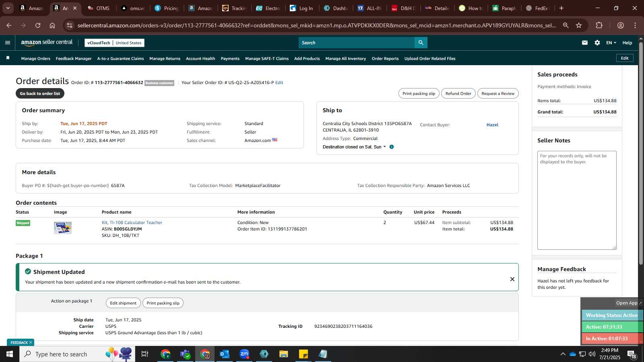Click the bookmark flag icon in the nav bar
The width and height of the screenshot is (644, 362).
click(8, 58)
